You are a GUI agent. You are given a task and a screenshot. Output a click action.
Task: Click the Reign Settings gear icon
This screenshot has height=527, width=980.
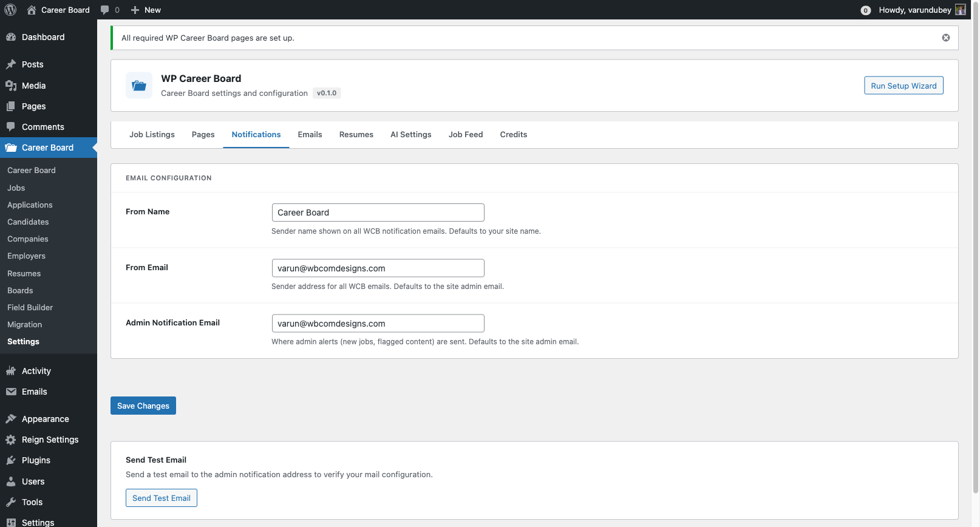[x=11, y=440]
